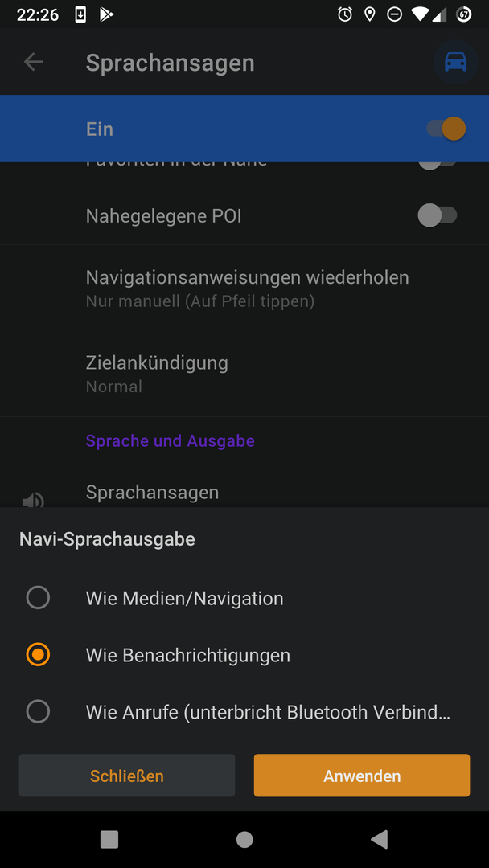The image size is (489, 868).
Task: Click the Schließen button
Action: point(127,776)
